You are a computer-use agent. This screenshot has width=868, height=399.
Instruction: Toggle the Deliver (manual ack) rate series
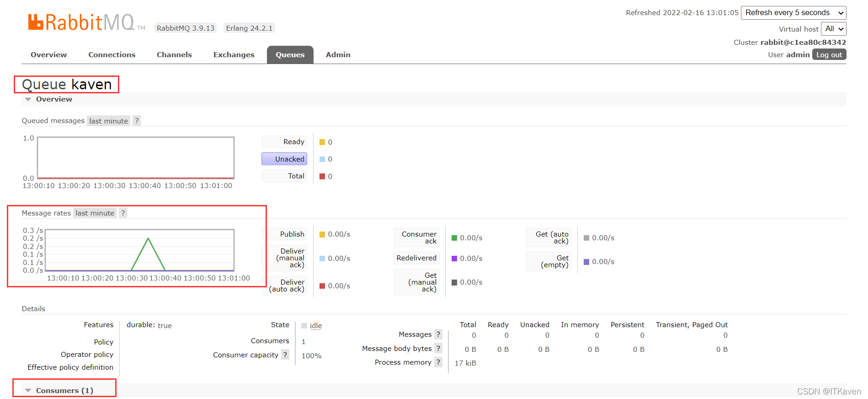[284, 258]
